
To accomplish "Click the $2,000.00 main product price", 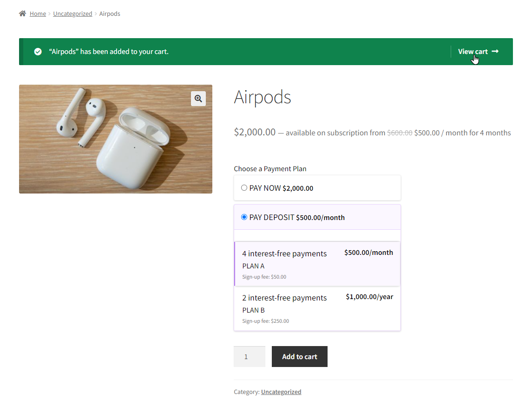I will pyautogui.click(x=255, y=132).
